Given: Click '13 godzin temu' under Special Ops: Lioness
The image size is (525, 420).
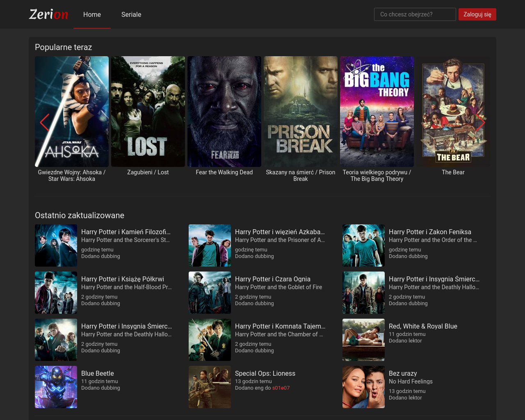Looking at the screenshot, I should [253, 381].
